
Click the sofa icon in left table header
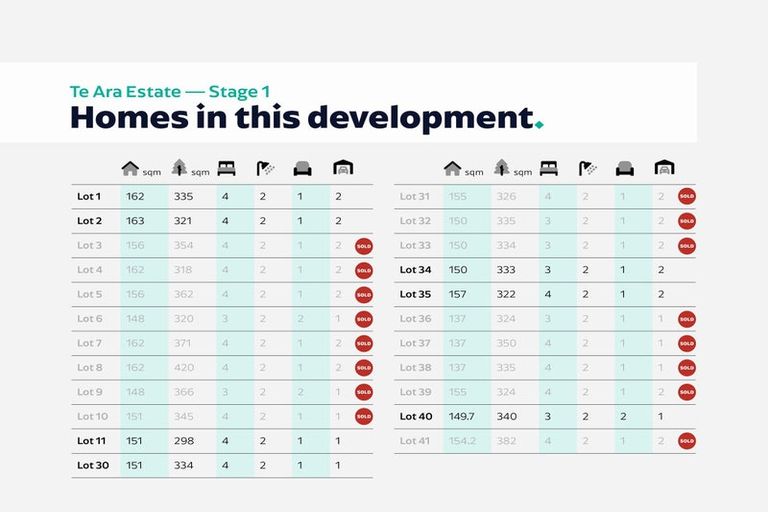tap(302, 168)
